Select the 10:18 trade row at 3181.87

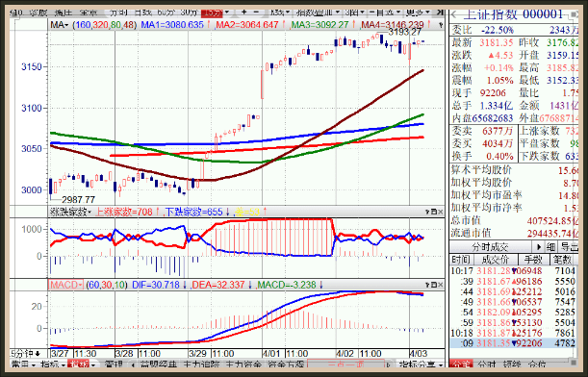pos(513,333)
